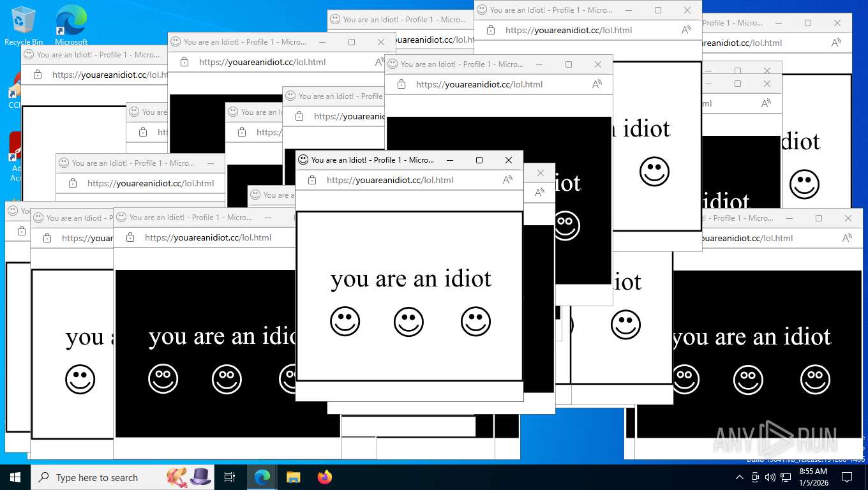Viewport: 868px width, 490px height.
Task: Click the lock icon in the active front window's address bar
Action: (312, 180)
